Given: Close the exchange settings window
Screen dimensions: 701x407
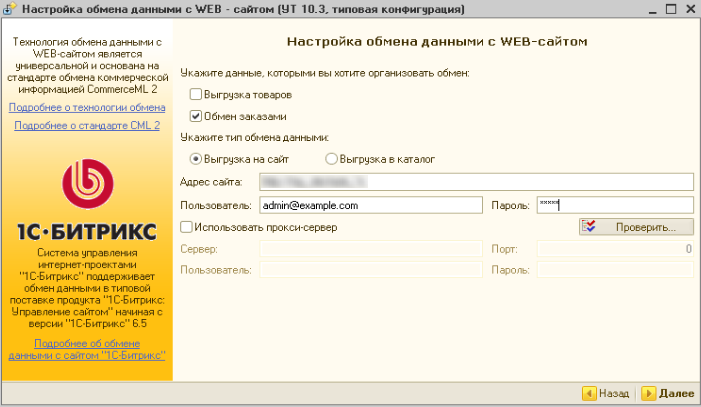Looking at the screenshot, I should (x=687, y=9).
